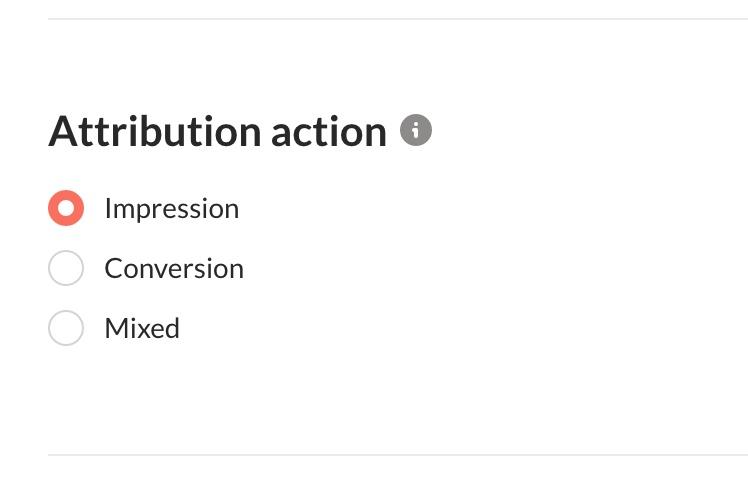748x482 pixels.
Task: Click the Attribution action heading
Action: tap(218, 131)
